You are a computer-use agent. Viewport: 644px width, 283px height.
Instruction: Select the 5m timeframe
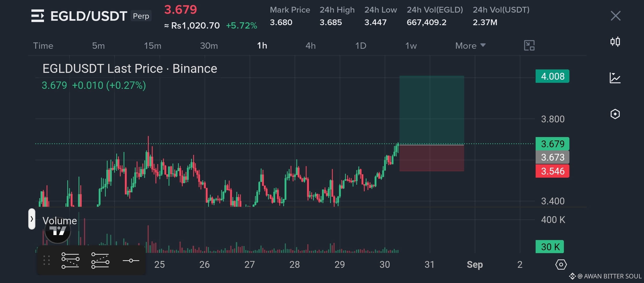point(98,46)
